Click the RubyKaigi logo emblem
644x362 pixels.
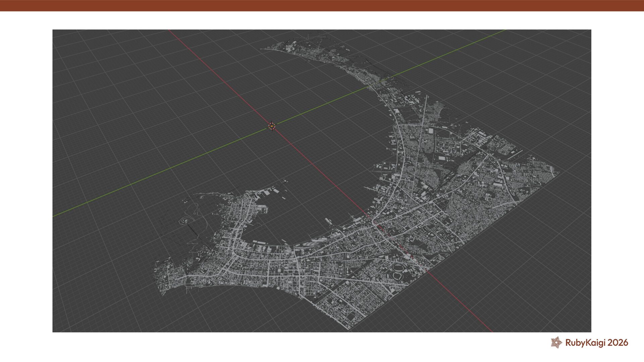pos(556,343)
